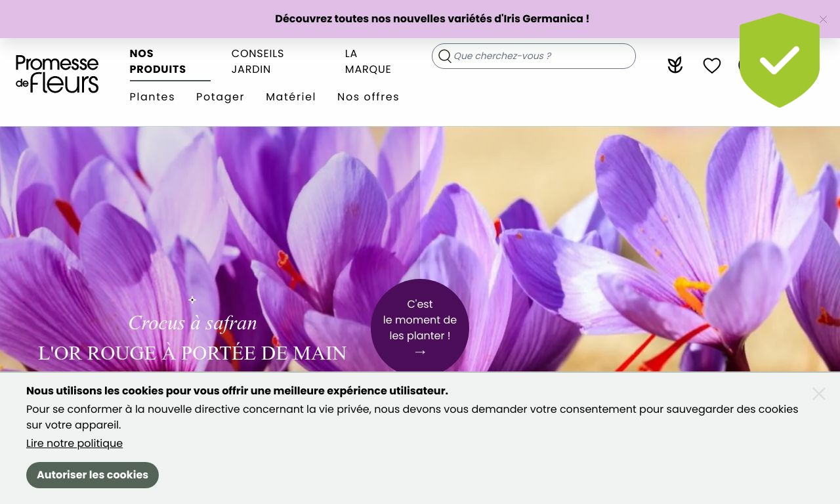Screen dimensions: 840x504
Task: Click the Iris Germanica announcement text
Action: tap(432, 19)
